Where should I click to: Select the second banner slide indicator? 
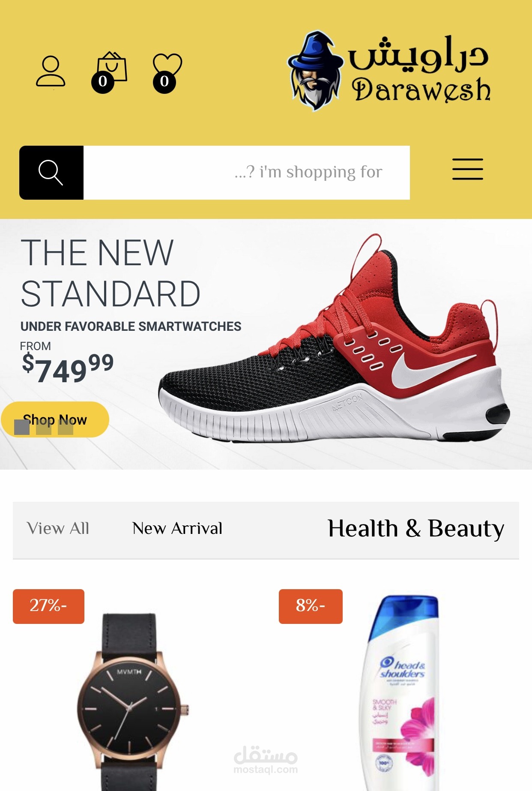click(x=44, y=427)
